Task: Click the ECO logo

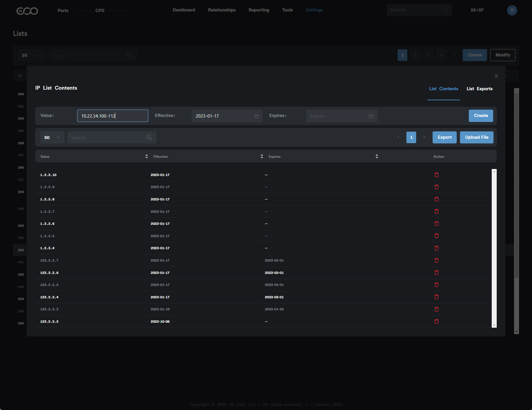Action: tap(27, 11)
